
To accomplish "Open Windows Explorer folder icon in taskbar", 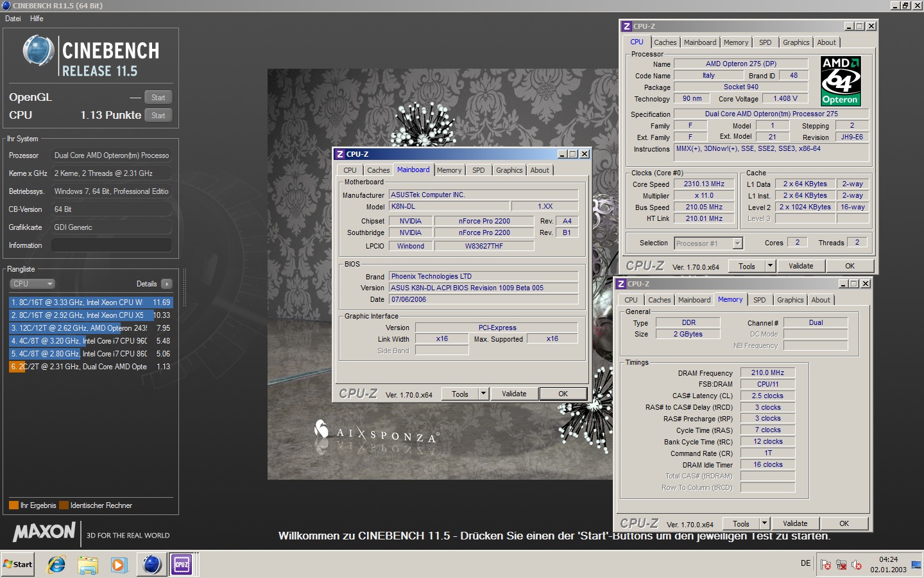I will pyautogui.click(x=88, y=565).
